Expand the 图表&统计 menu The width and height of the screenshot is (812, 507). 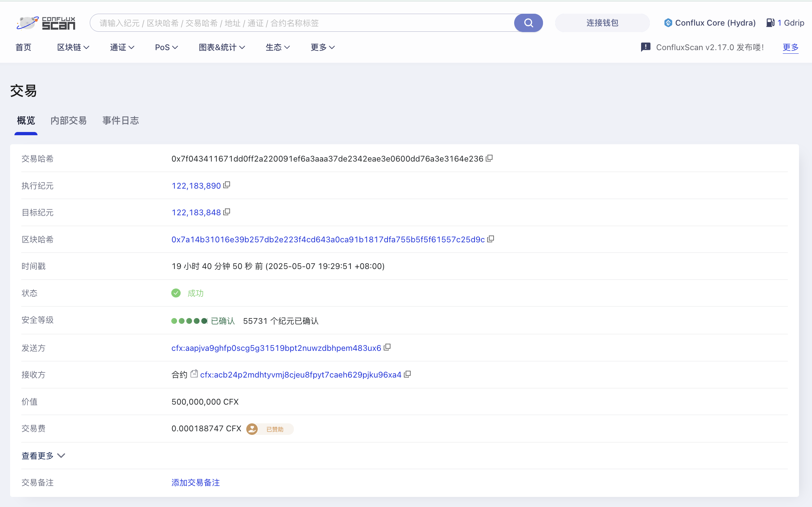coord(222,47)
